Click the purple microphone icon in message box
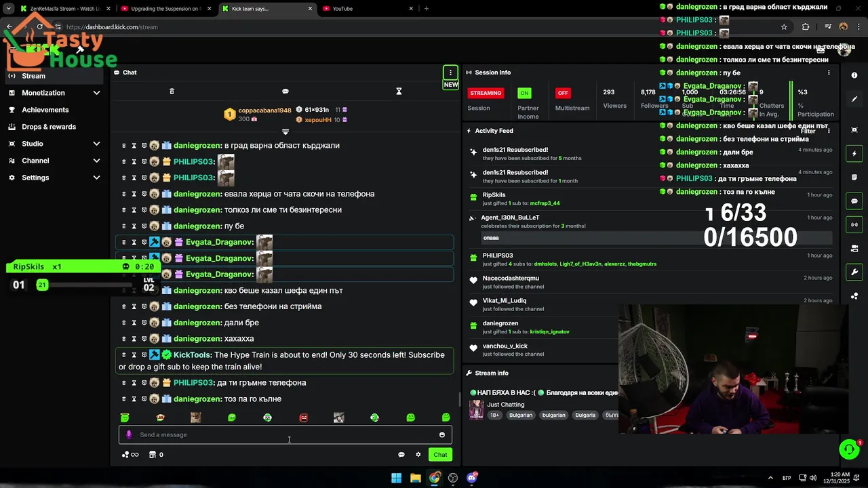Viewport: 868px width, 488px height. click(129, 435)
